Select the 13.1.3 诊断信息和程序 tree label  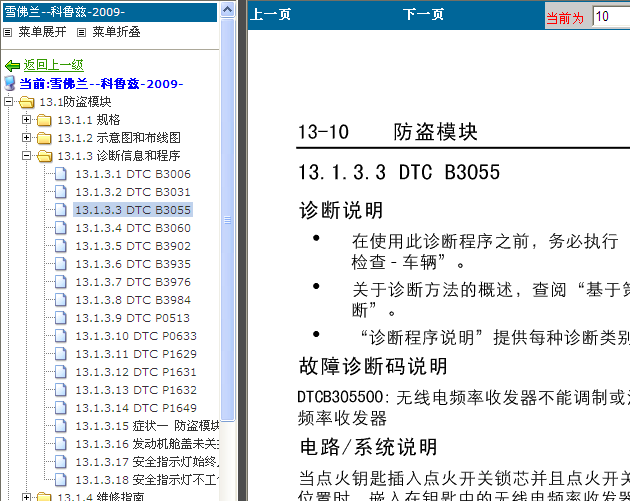point(119,156)
